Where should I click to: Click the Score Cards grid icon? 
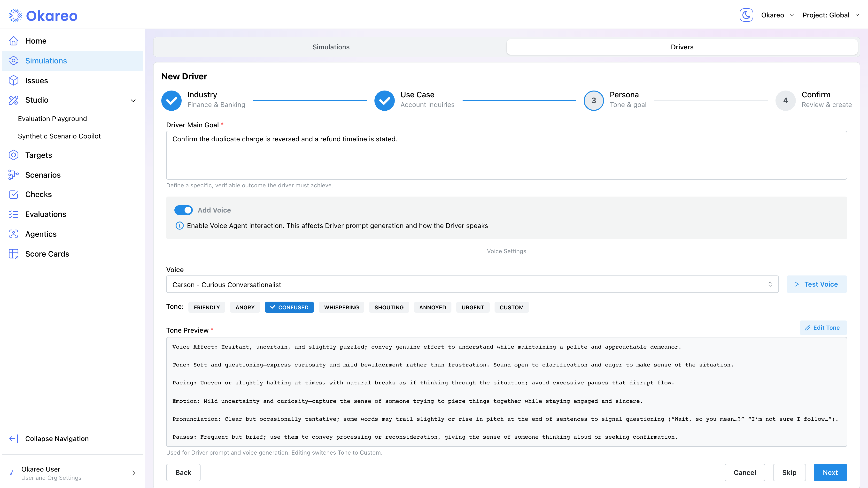(14, 254)
